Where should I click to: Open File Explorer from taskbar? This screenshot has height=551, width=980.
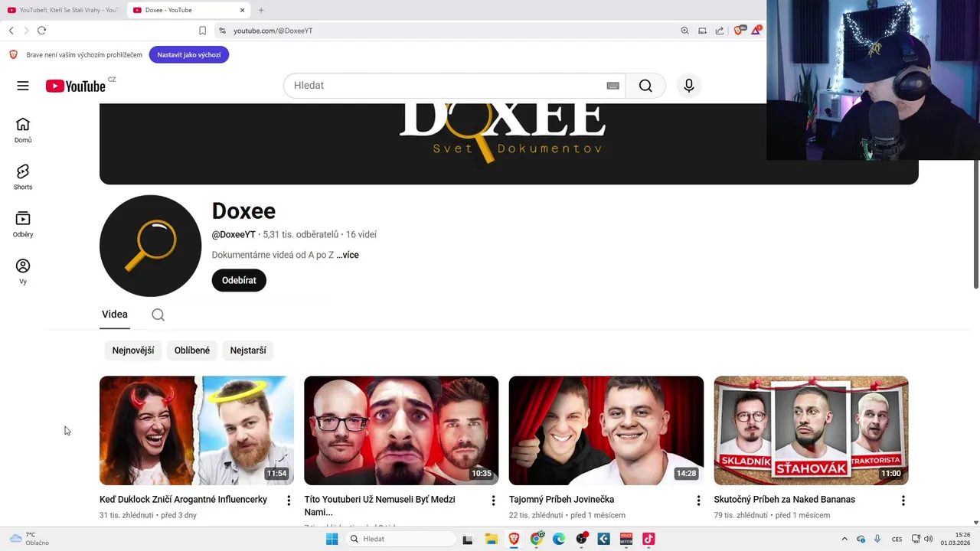click(492, 539)
